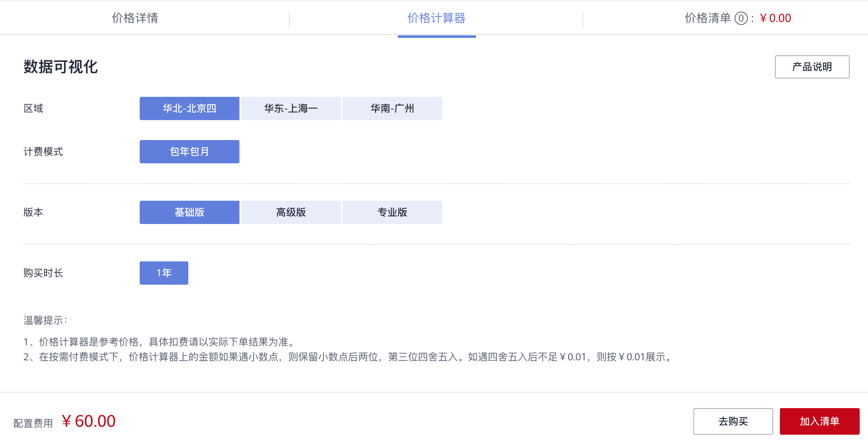Open the 产品说明 product description
This screenshot has width=868, height=448.
click(812, 67)
